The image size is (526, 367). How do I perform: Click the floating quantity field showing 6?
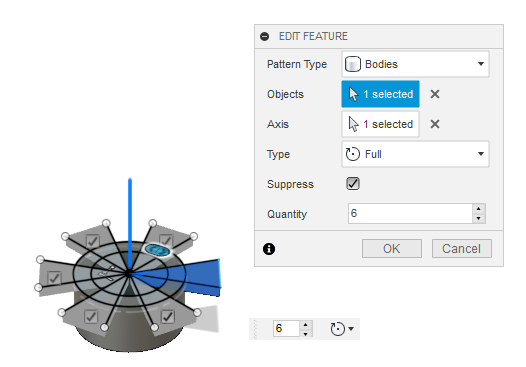pos(286,328)
